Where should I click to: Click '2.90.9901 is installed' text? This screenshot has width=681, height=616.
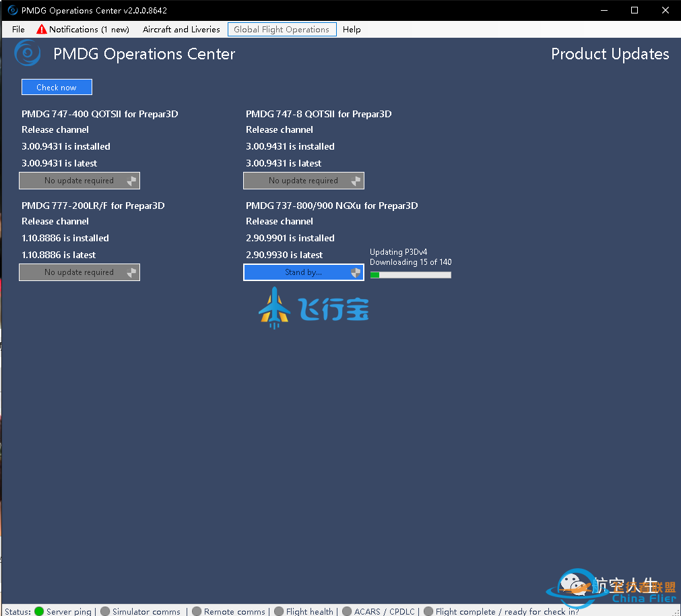click(290, 238)
